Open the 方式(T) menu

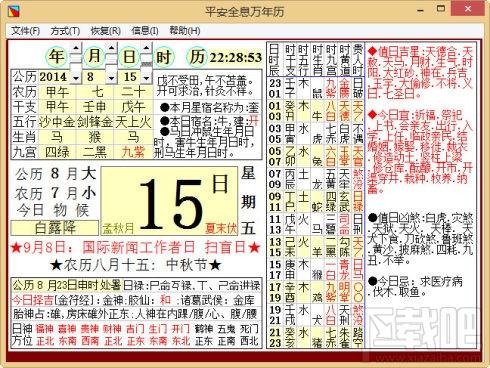(65, 31)
